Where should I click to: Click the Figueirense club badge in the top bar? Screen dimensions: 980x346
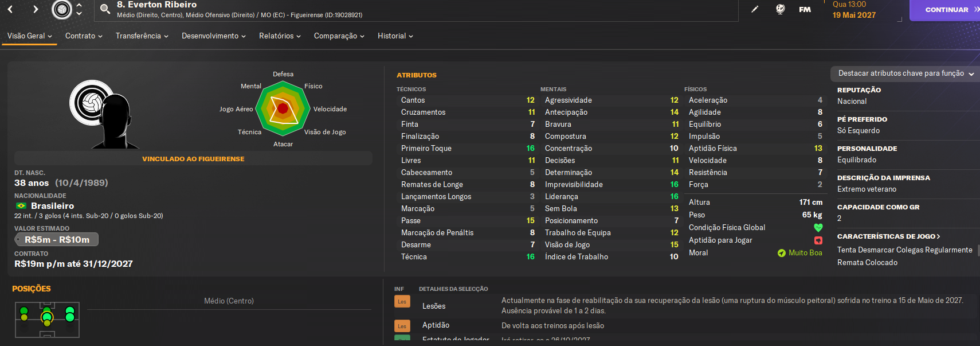[62, 9]
